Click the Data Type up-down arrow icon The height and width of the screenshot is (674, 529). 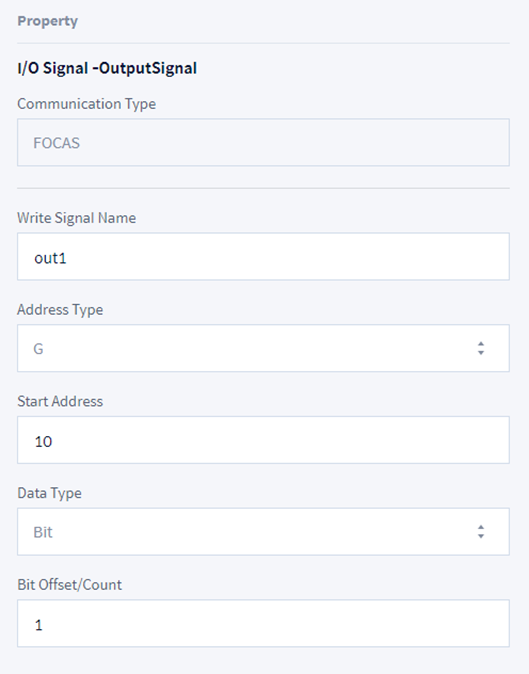481,532
